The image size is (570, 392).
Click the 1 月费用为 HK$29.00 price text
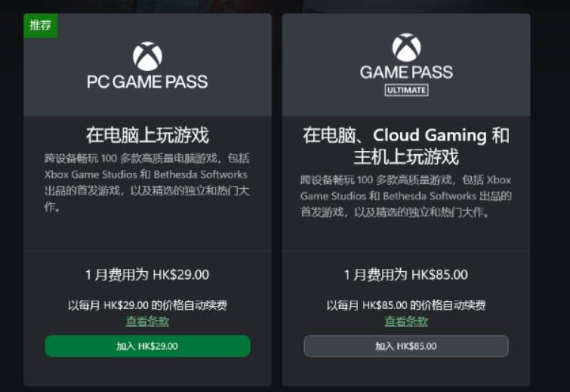147,275
